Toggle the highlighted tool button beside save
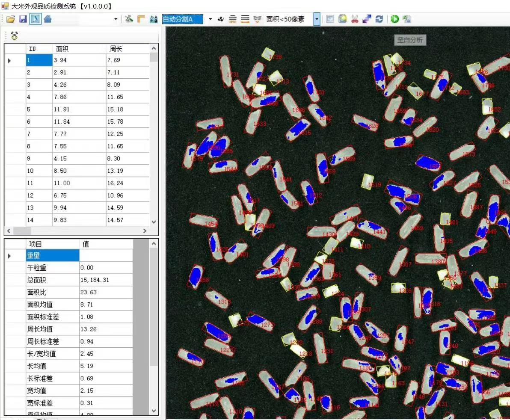The image size is (510, 420). click(36, 19)
